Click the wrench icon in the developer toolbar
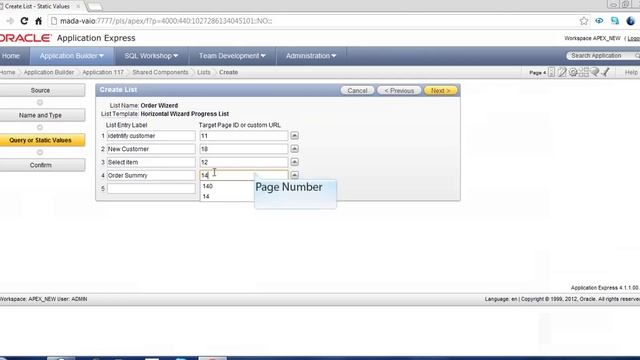The image size is (640, 360). 606,72
